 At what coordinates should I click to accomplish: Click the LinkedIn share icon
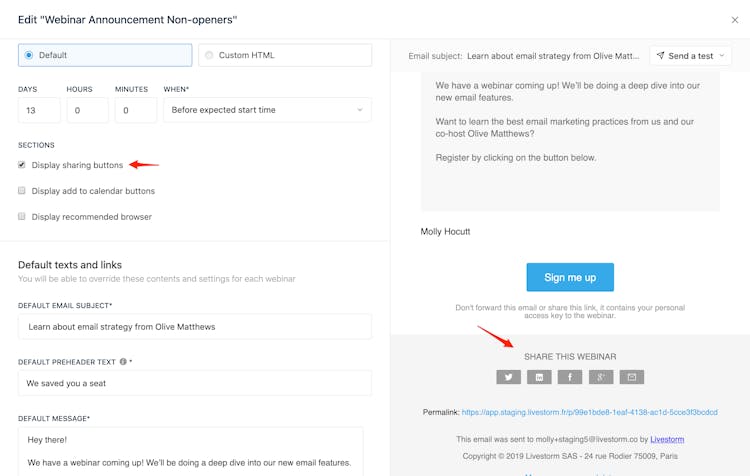coord(539,377)
